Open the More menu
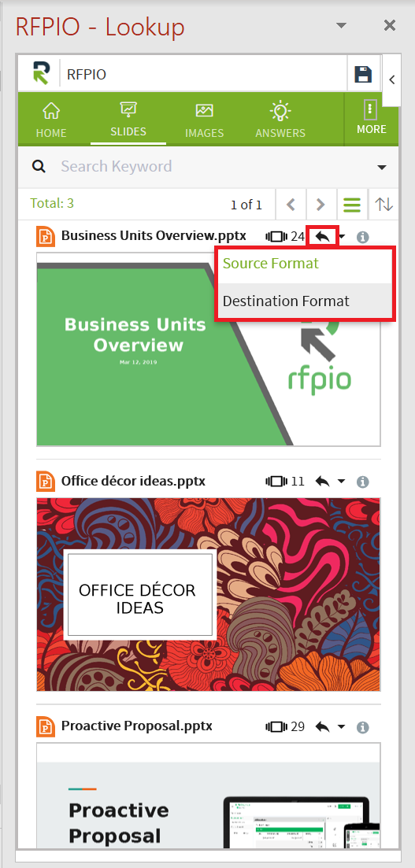Viewport: 415px width, 868px height. point(371,118)
